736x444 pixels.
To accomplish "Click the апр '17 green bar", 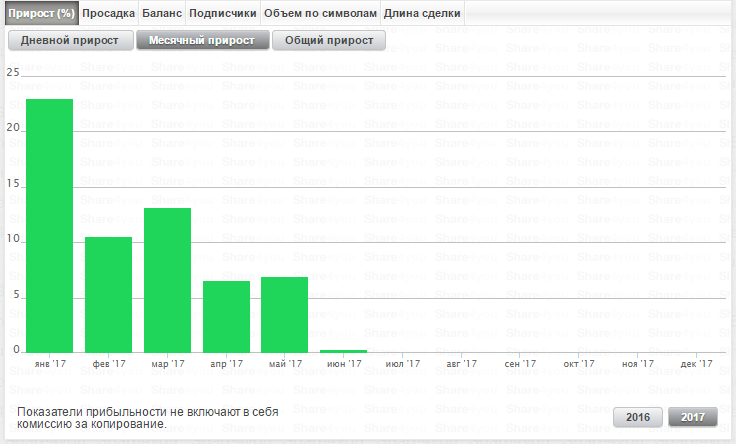I will [226, 317].
